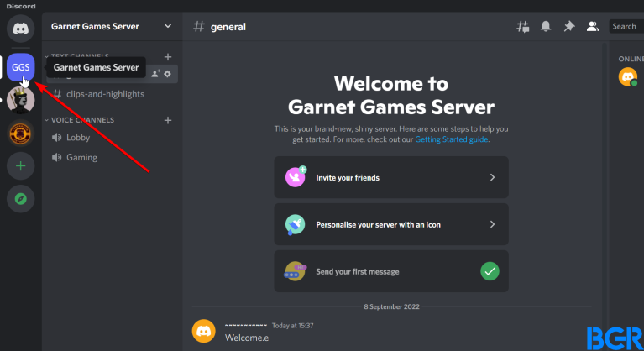Screen dimensions: 644x351
Task: Click the first message chat icon
Action: (x=295, y=271)
